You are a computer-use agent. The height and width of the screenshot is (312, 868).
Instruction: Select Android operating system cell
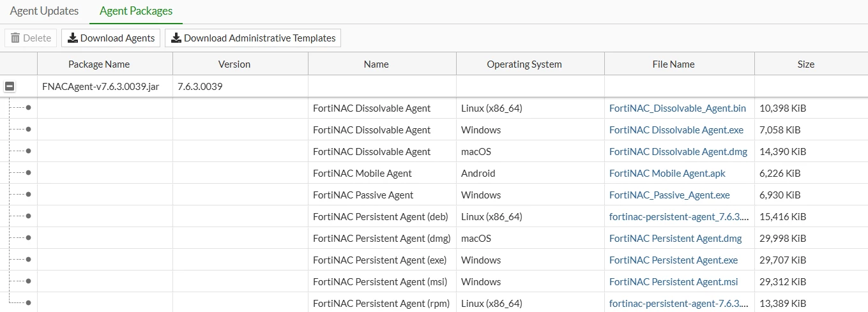coord(478,173)
